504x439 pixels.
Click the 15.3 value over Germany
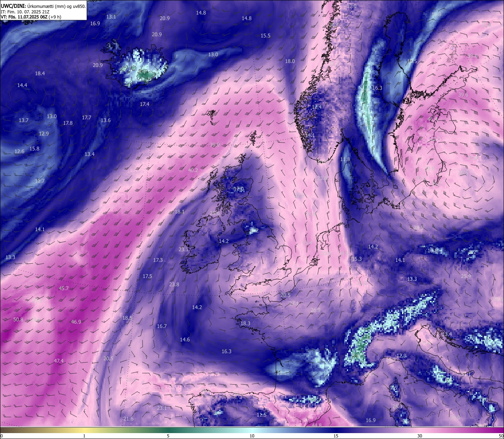click(357, 259)
